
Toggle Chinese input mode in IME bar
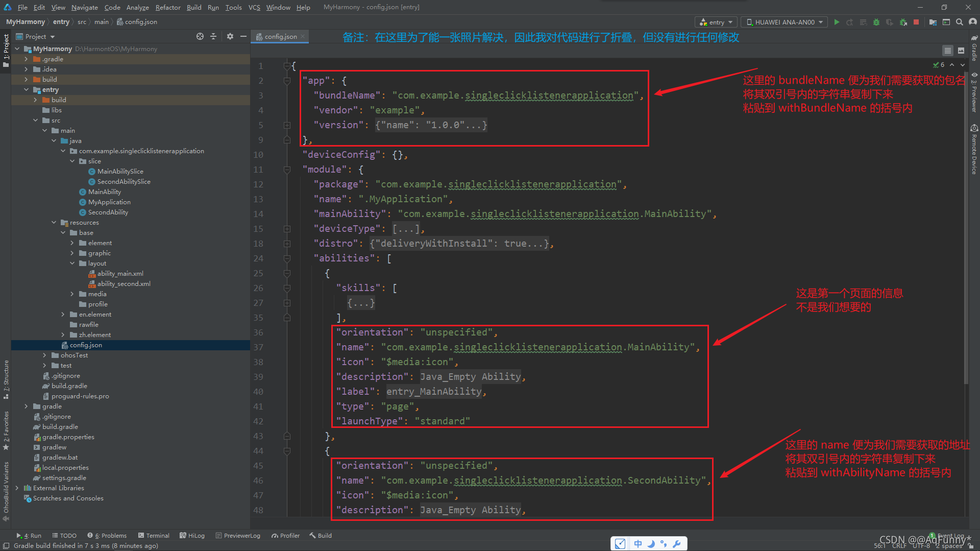638,544
